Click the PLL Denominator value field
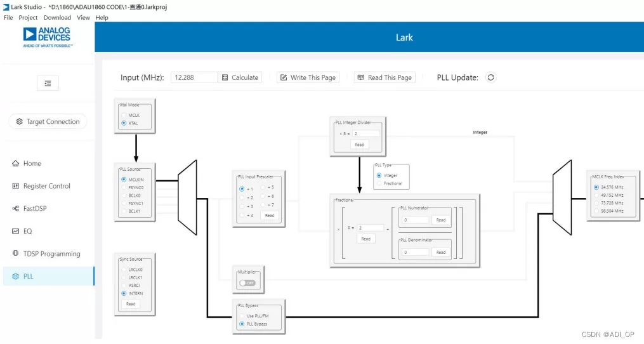The width and height of the screenshot is (644, 344). click(x=415, y=253)
